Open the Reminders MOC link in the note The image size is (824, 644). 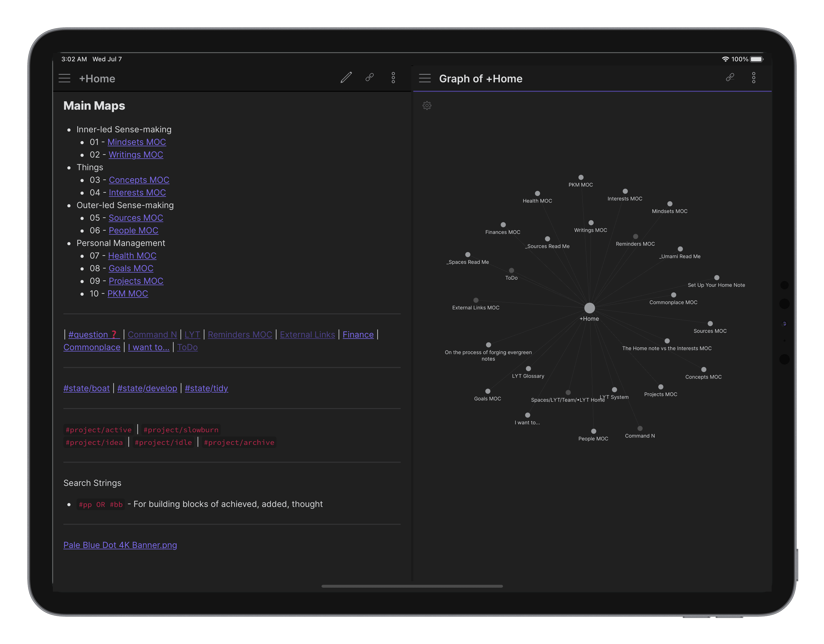click(x=240, y=335)
